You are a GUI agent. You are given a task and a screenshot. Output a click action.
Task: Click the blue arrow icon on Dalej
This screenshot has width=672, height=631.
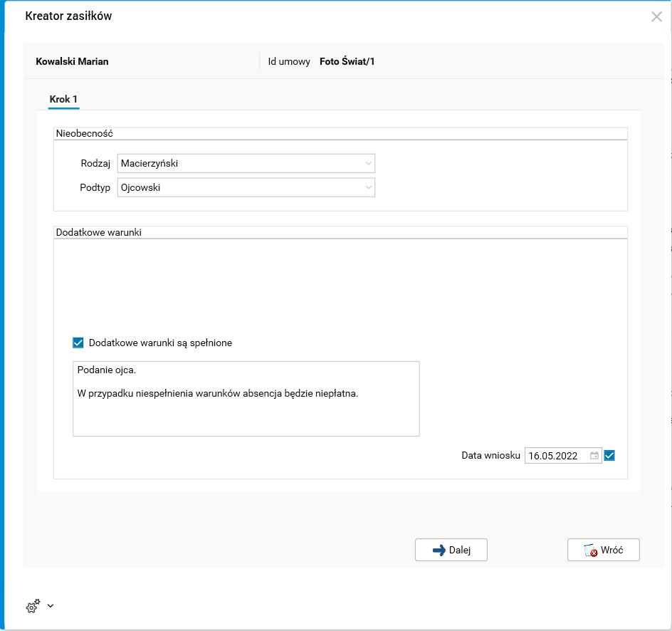pyautogui.click(x=439, y=551)
